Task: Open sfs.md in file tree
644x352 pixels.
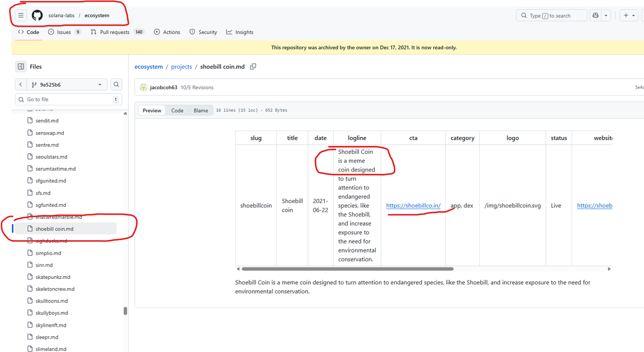Action: click(43, 193)
